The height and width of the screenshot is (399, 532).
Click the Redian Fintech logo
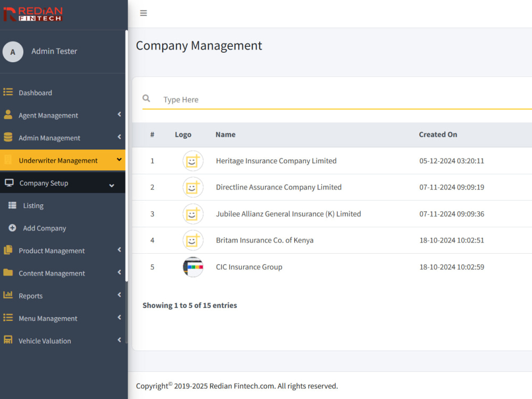33,14
